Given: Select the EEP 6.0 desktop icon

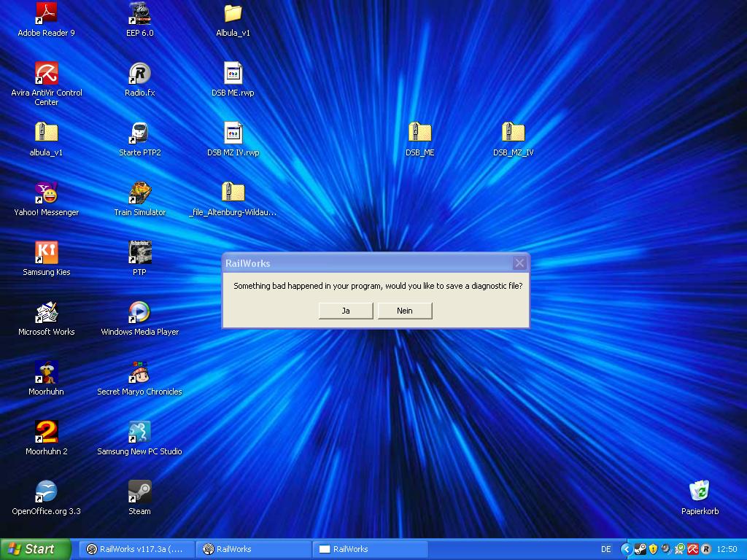Looking at the screenshot, I should pyautogui.click(x=139, y=20).
